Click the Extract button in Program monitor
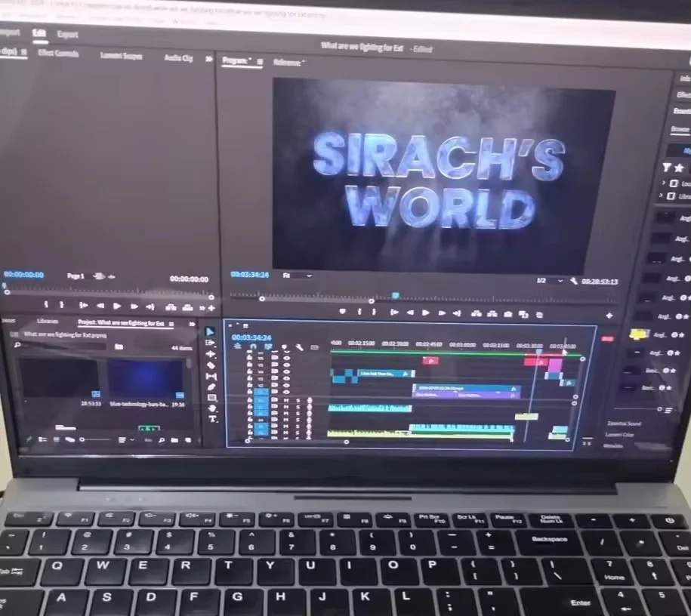691x616 pixels. tap(492, 314)
